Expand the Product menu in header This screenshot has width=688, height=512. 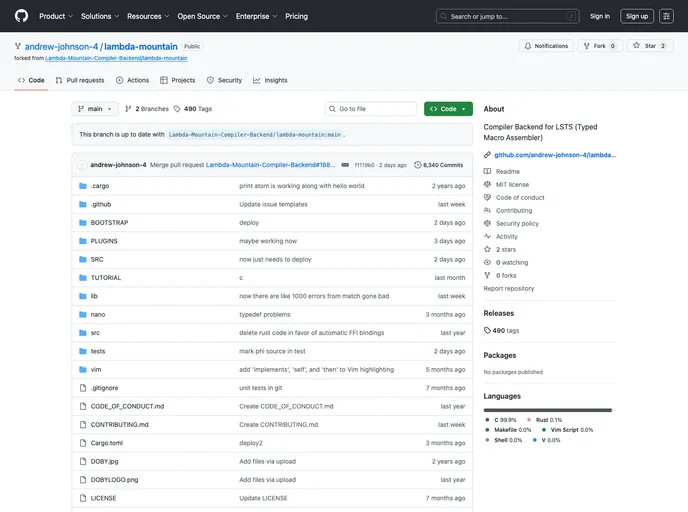click(55, 16)
